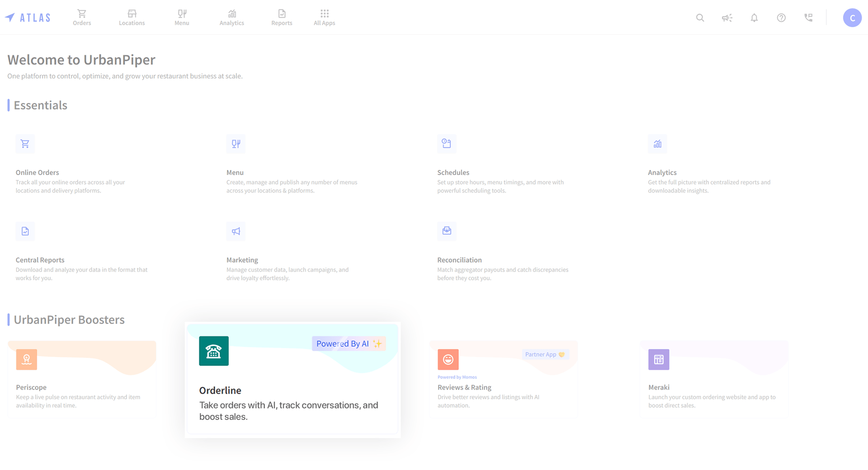Screen dimensions: 868x470
Task: Click the Atlas logo
Action: [28, 17]
